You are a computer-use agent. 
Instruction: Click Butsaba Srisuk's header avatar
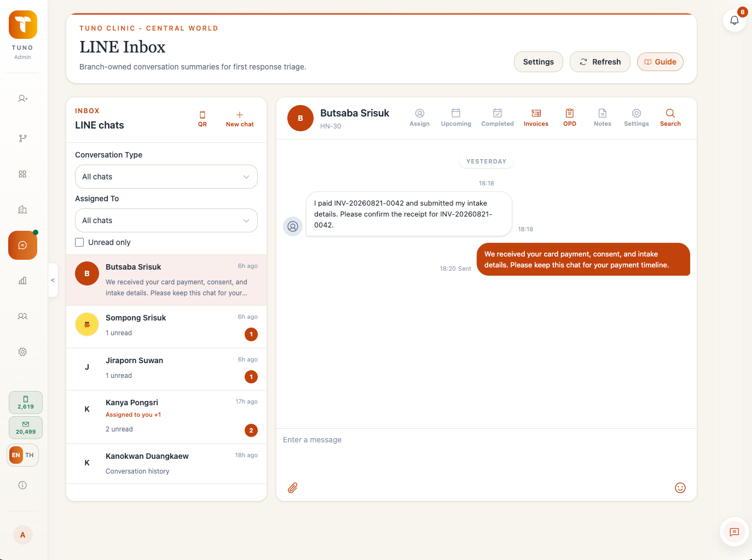300,118
